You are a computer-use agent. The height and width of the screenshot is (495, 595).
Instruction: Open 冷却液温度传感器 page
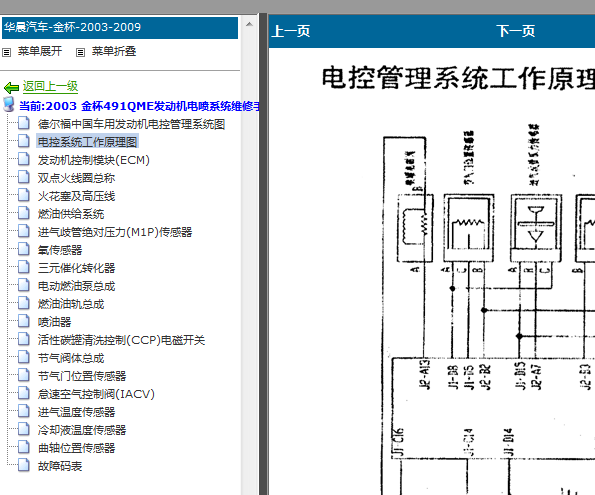[x=82, y=430]
